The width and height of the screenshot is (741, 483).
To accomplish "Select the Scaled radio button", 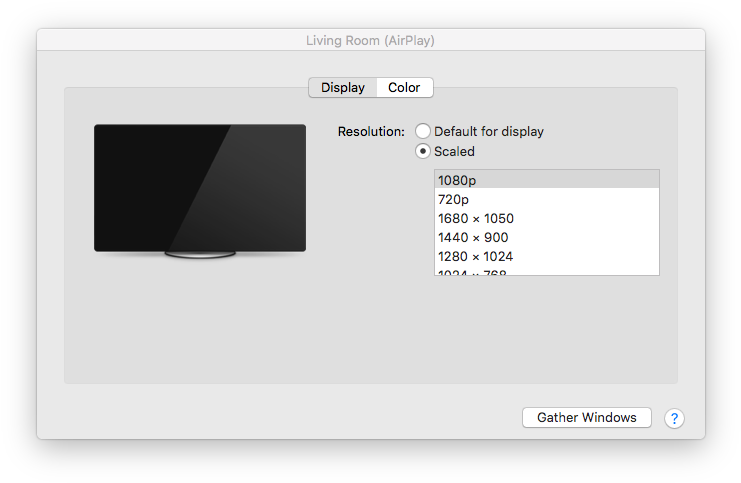I will point(423,152).
